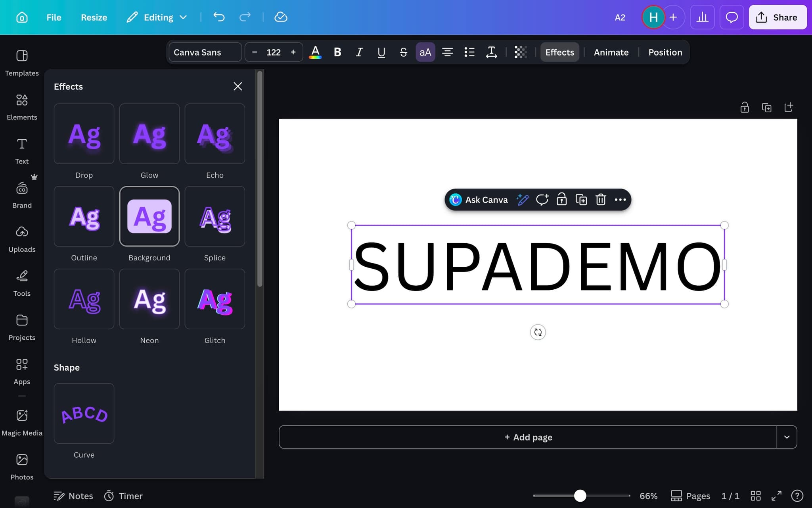812x508 pixels.
Task: Open the text spacing tool
Action: [491, 52]
